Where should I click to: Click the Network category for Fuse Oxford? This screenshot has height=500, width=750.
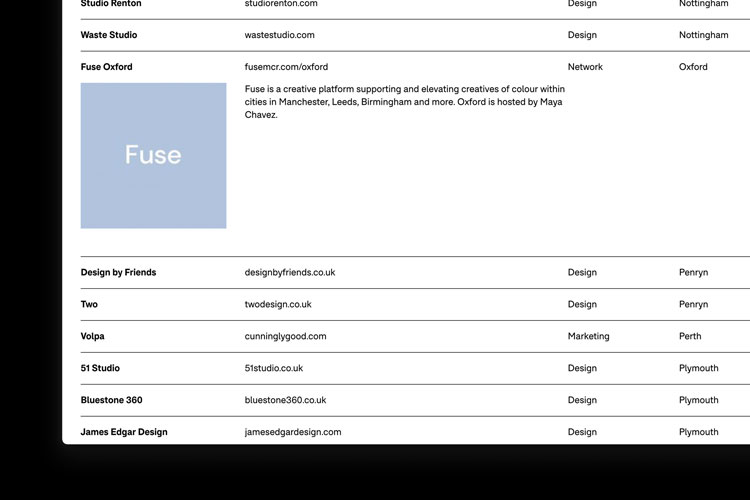[585, 67]
